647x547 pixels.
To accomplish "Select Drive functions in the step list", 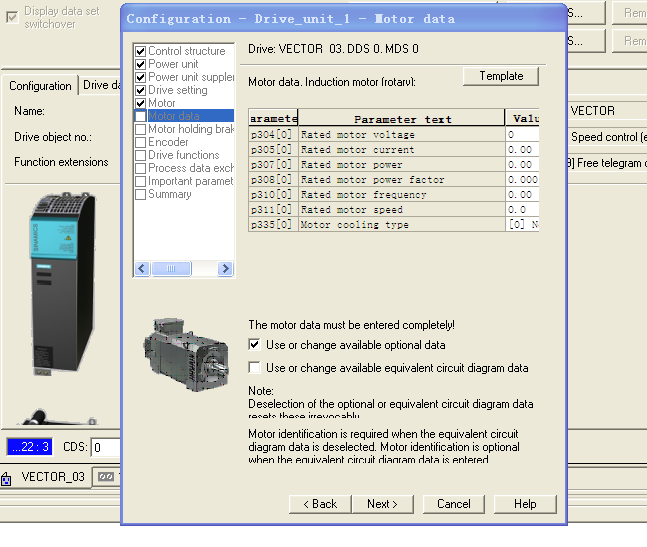I will pyautogui.click(x=183, y=156).
